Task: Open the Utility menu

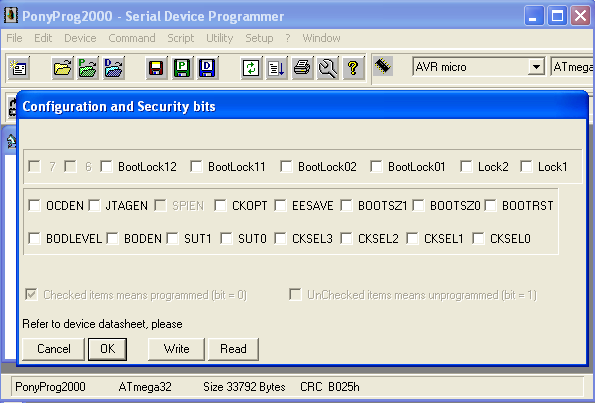Action: pos(220,38)
